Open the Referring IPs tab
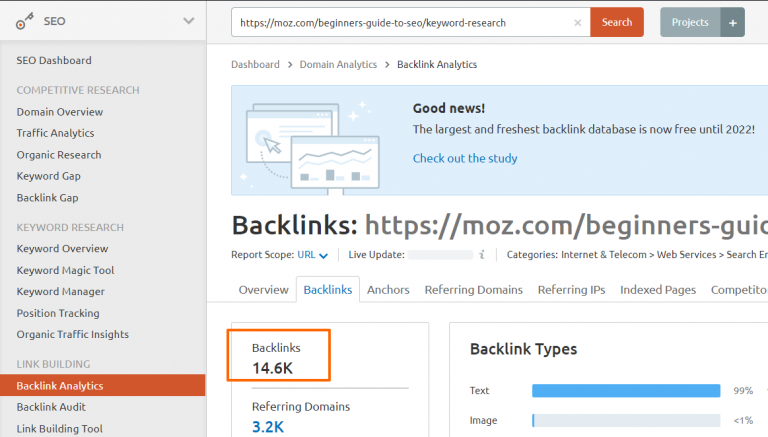The width and height of the screenshot is (768, 437). pyautogui.click(x=571, y=290)
